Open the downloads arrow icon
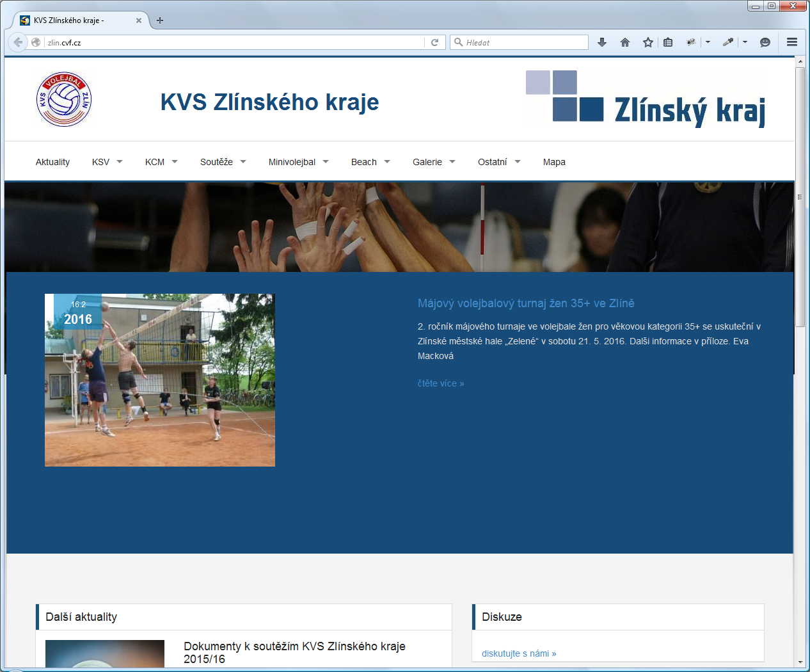 [x=602, y=42]
